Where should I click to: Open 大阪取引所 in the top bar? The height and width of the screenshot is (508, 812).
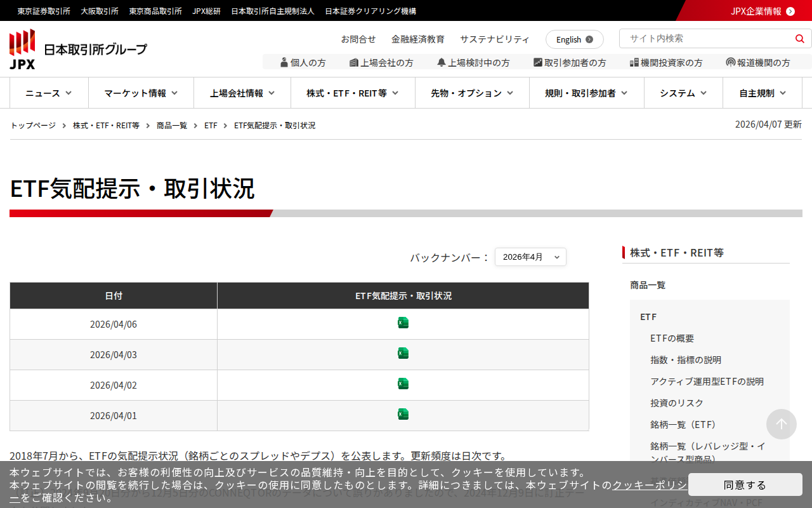click(100, 11)
